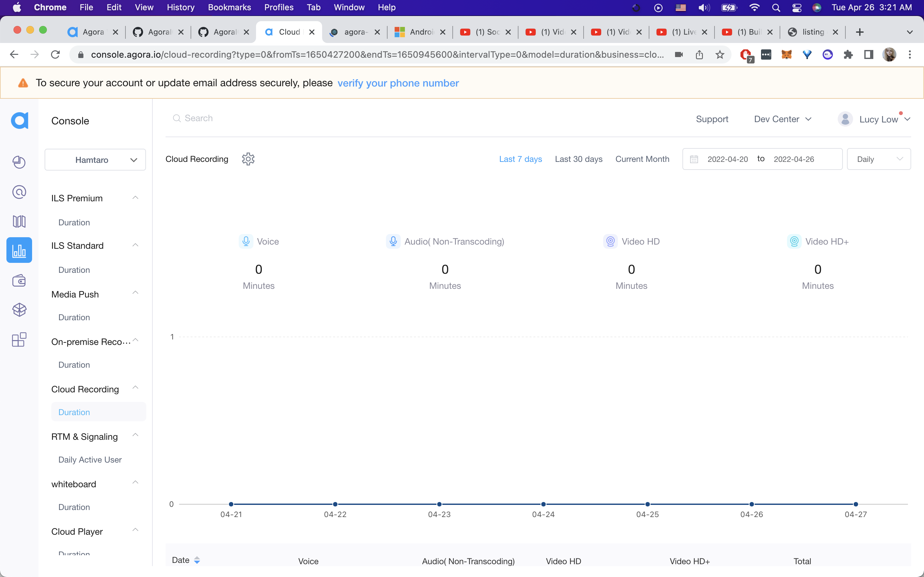This screenshot has width=924, height=577.
Task: Click verify your phone number link
Action: [x=398, y=83]
